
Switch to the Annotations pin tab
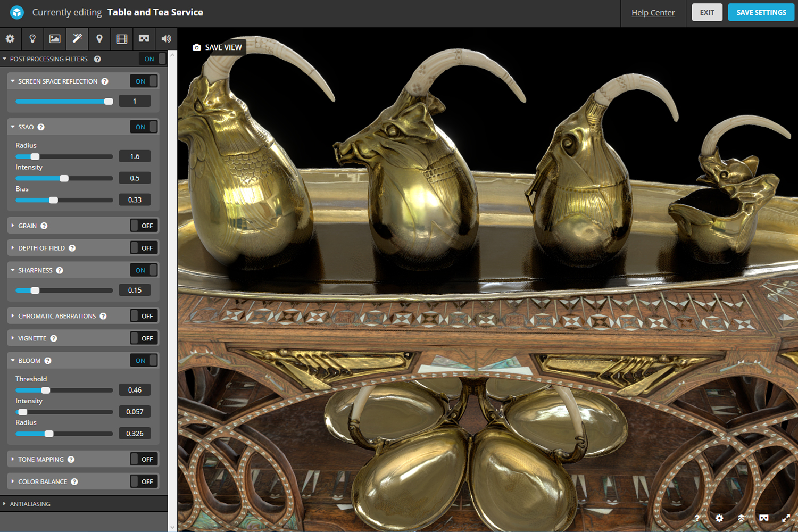(x=99, y=39)
